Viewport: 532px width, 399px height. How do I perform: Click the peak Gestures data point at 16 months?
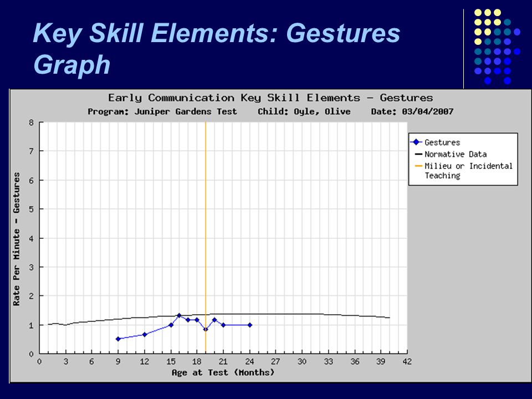point(180,315)
